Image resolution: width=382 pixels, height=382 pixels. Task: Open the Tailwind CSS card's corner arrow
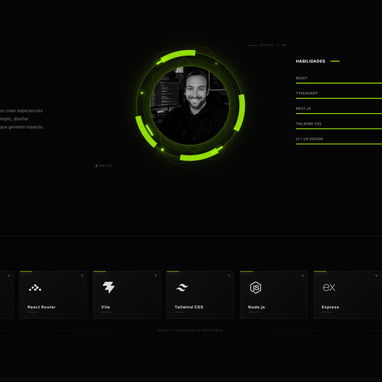pyautogui.click(x=229, y=276)
